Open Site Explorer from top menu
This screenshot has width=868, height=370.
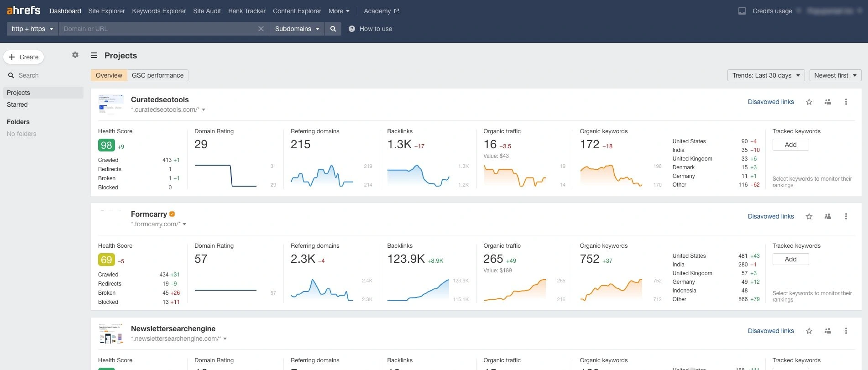click(106, 11)
